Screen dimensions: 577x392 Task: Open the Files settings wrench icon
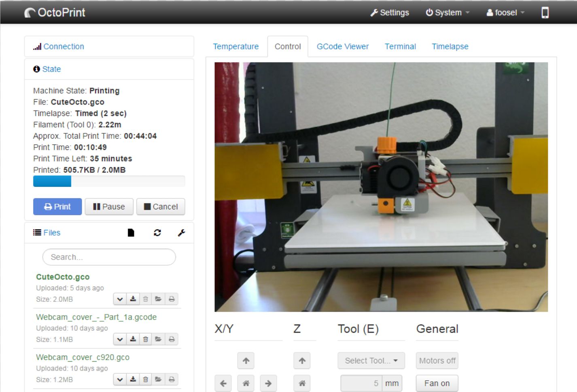[x=182, y=233]
